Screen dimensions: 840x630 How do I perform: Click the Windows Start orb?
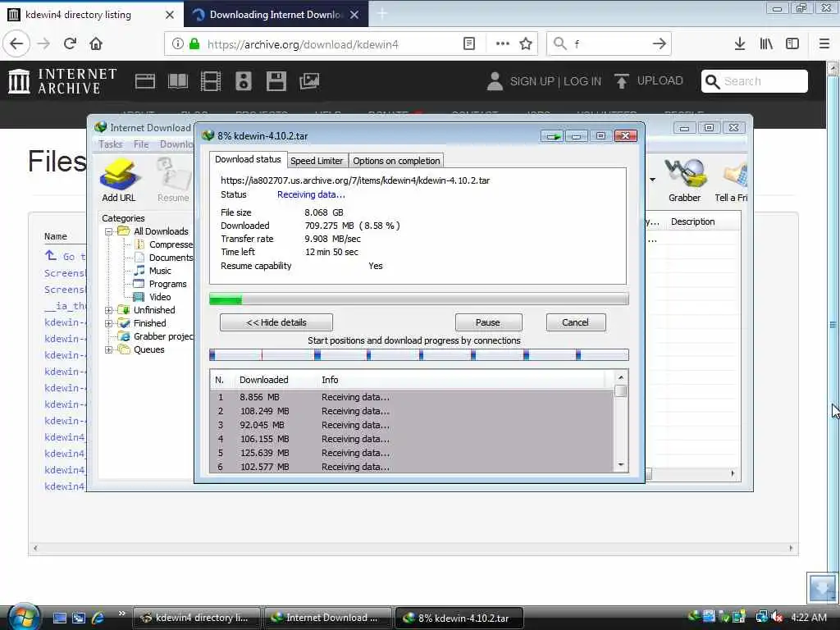[x=23, y=617]
